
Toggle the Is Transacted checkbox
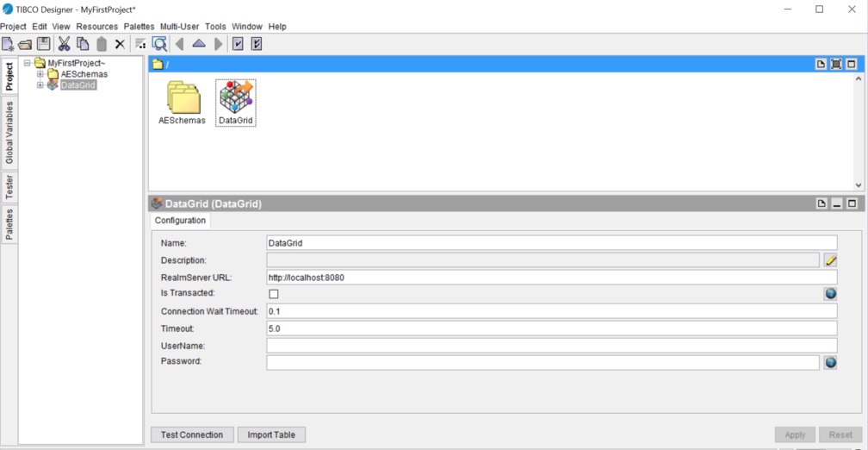tap(274, 294)
